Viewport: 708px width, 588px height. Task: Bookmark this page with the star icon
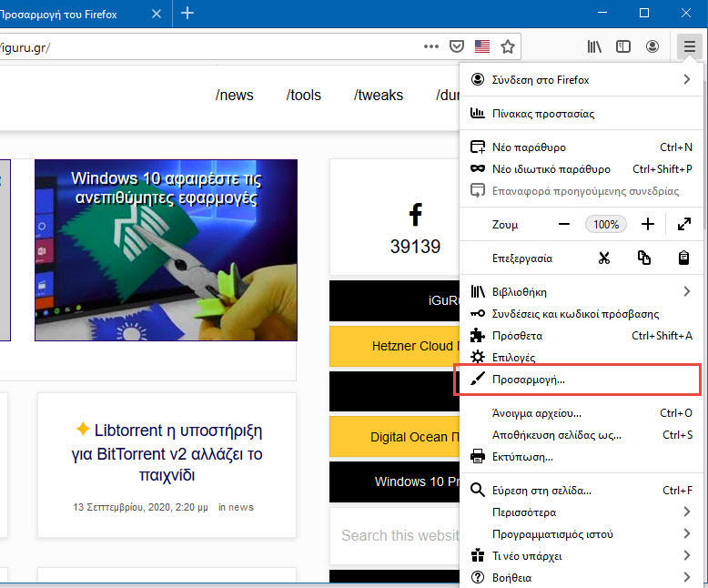click(x=508, y=46)
